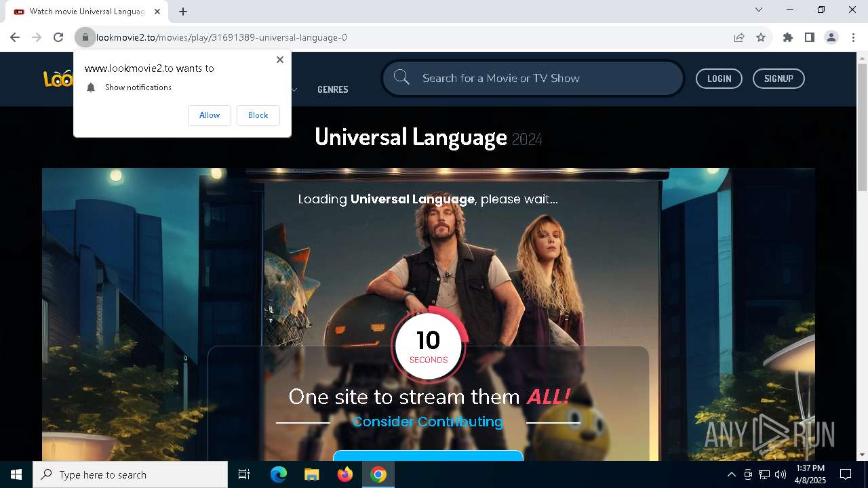This screenshot has width=868, height=488.
Task: Click the address bar URL
Action: coord(222,37)
